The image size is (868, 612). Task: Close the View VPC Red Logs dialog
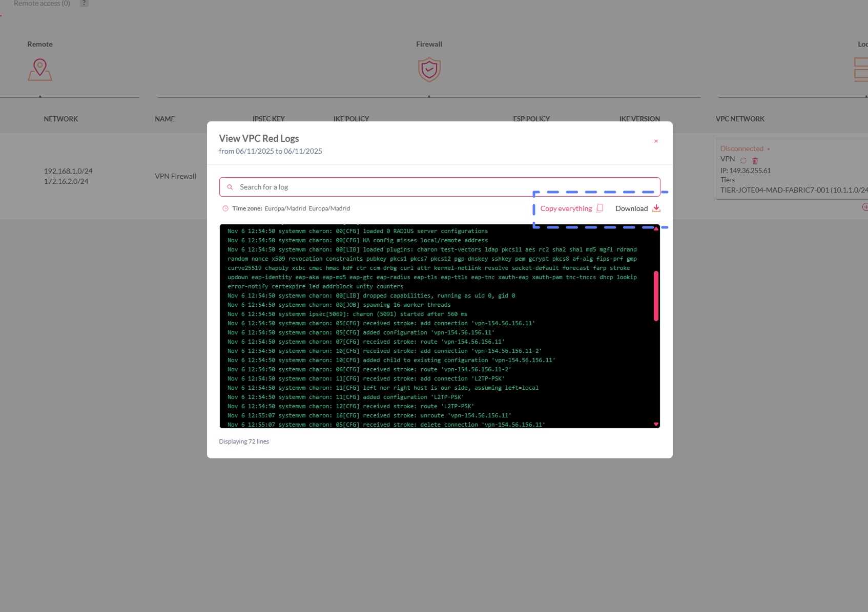(656, 141)
